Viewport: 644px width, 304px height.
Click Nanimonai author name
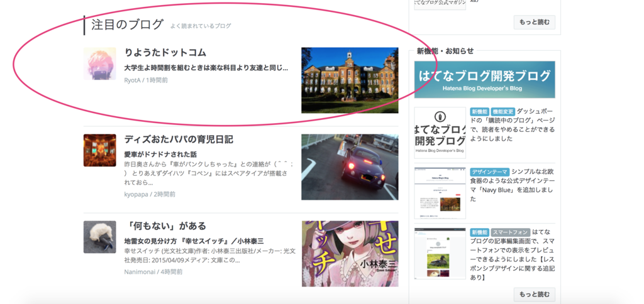click(x=140, y=271)
